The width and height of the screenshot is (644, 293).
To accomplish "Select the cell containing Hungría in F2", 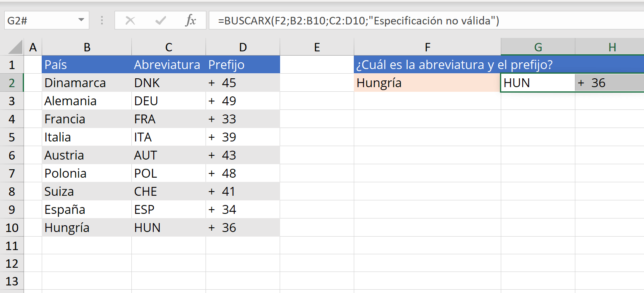I will click(428, 83).
